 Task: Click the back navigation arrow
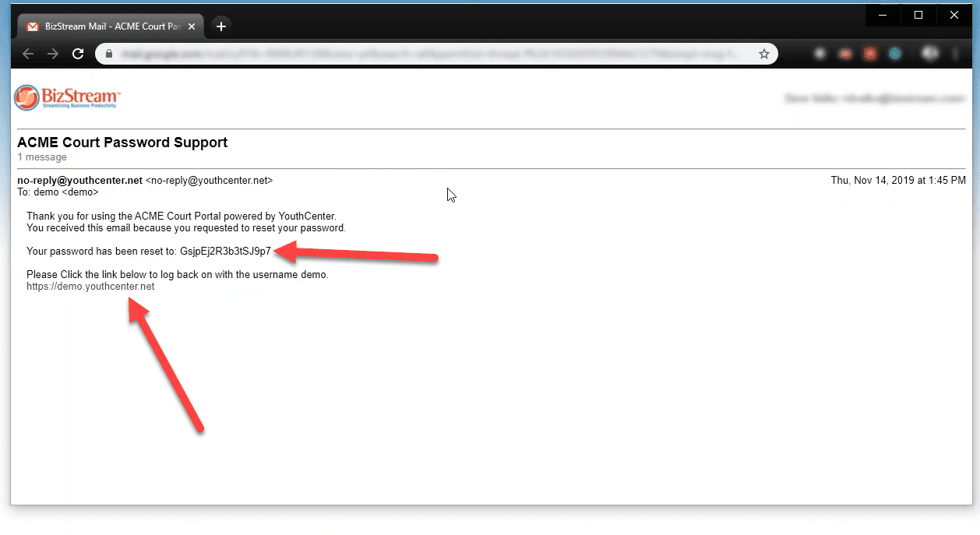[x=28, y=54]
